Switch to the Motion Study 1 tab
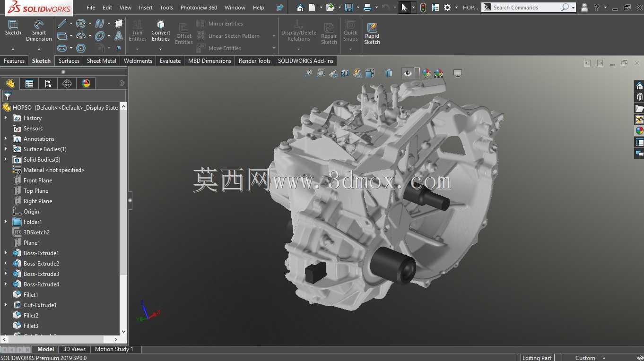Screen dimensions: 644x361 [114, 349]
